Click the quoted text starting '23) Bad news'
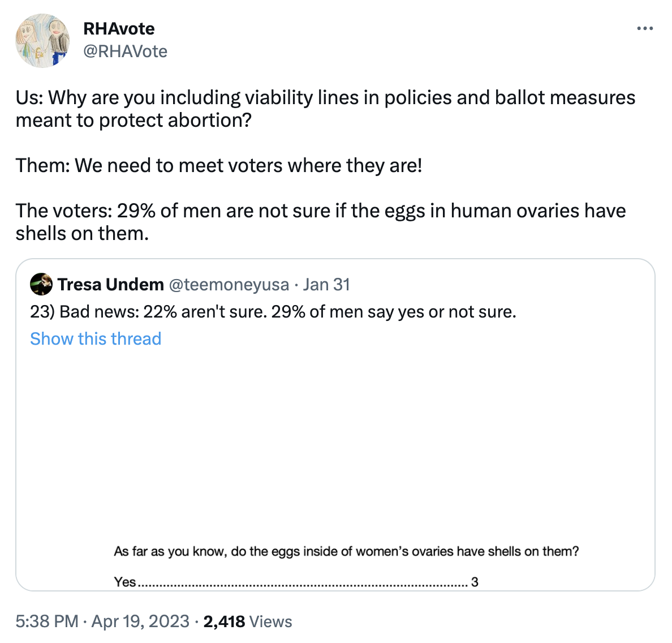This screenshot has height=643, width=672. coord(273,312)
